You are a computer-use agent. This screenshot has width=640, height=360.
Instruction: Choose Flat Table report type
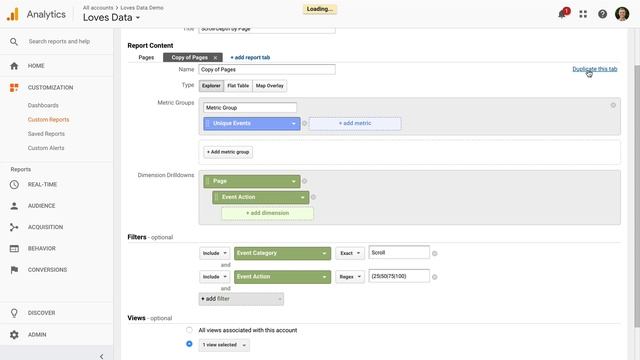238,86
